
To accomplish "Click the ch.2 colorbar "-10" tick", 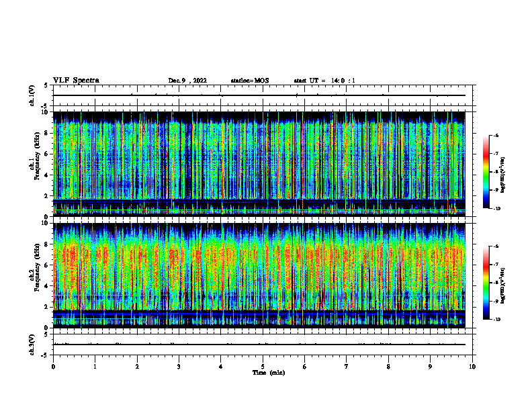I will pos(497,320).
